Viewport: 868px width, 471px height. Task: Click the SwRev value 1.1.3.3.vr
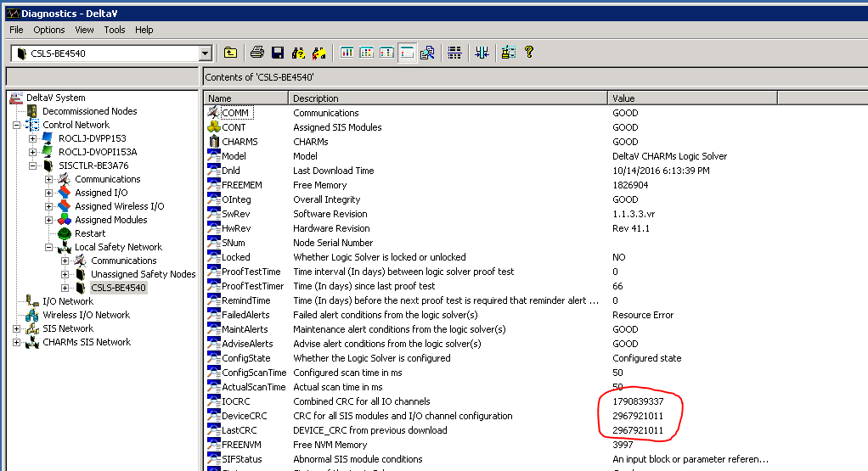634,214
